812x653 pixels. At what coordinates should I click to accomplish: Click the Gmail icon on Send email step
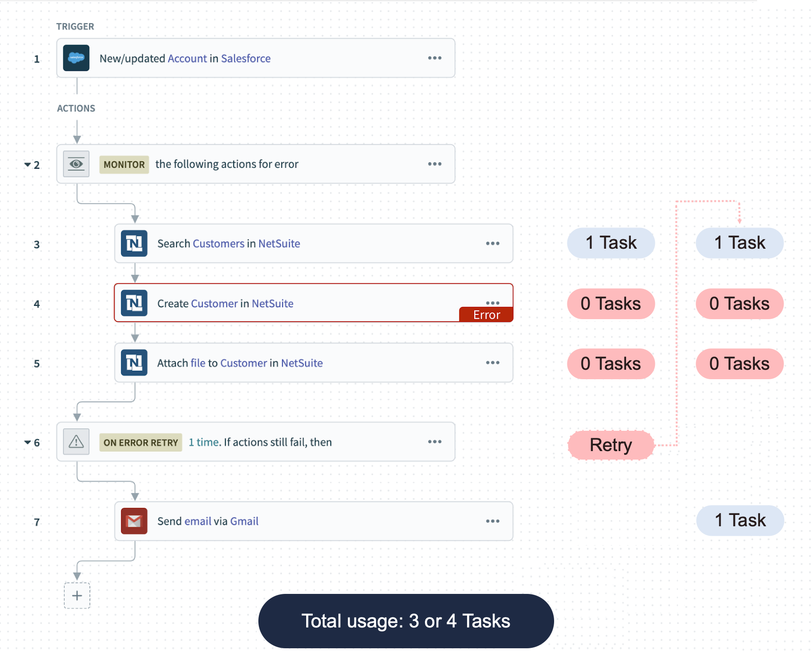pyautogui.click(x=134, y=521)
